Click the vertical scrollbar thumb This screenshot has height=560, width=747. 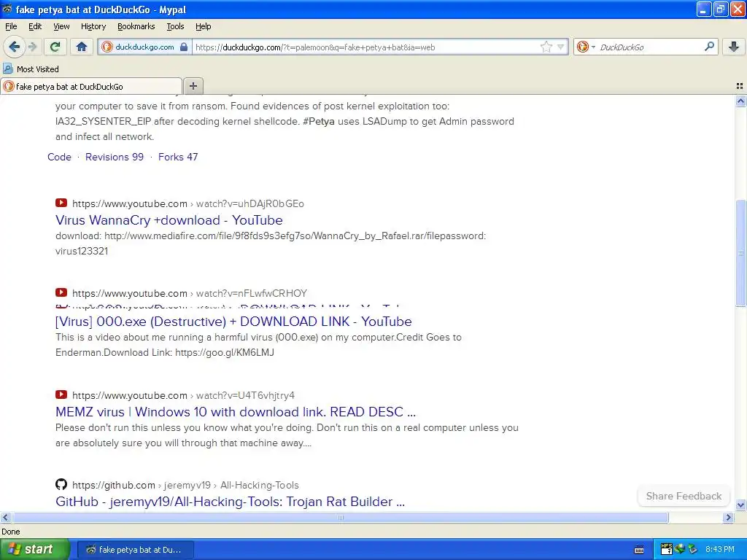740,253
